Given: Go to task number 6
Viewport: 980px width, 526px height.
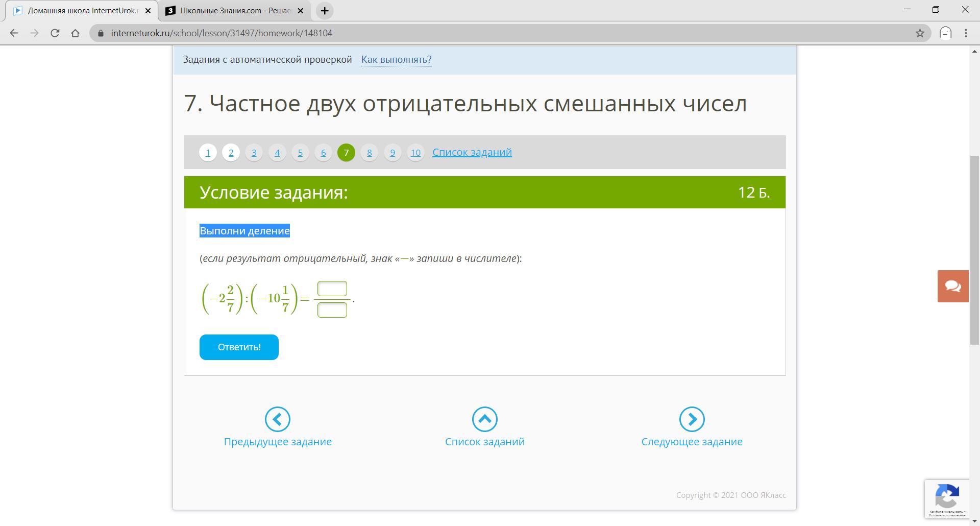Looking at the screenshot, I should [323, 153].
